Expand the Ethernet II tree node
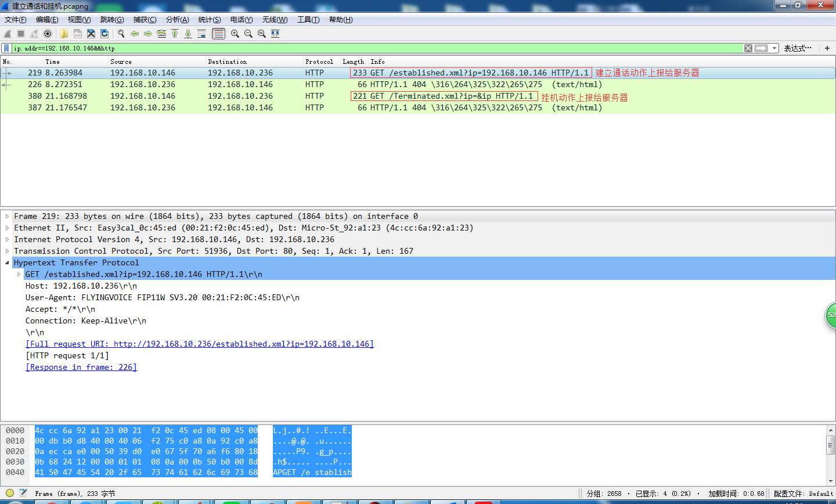The image size is (836, 504). (x=7, y=228)
